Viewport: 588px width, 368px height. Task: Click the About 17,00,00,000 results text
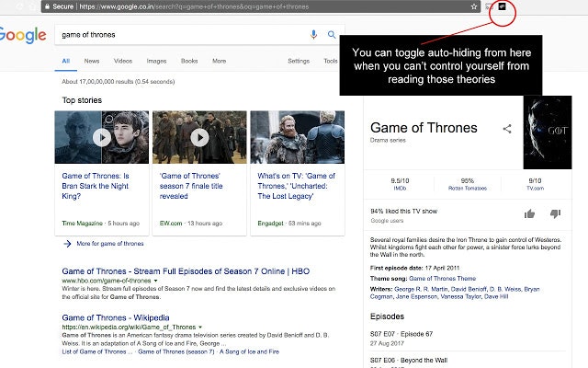[x=119, y=82]
